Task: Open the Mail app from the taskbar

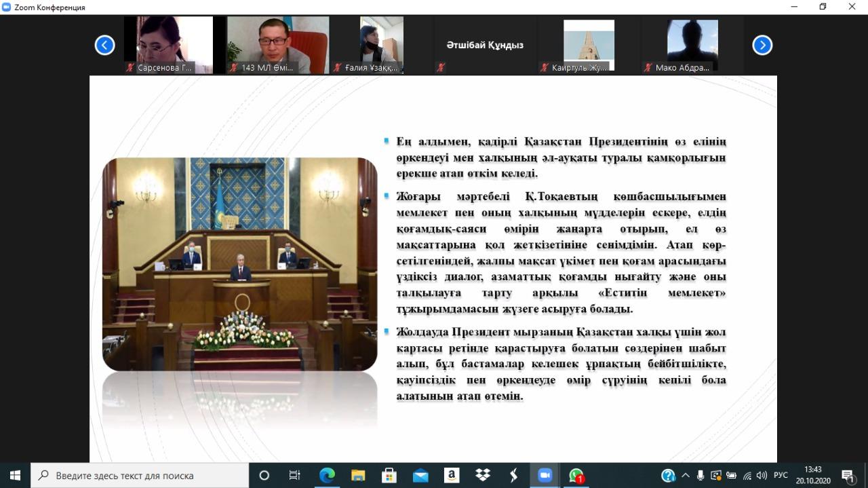Action: (x=420, y=475)
